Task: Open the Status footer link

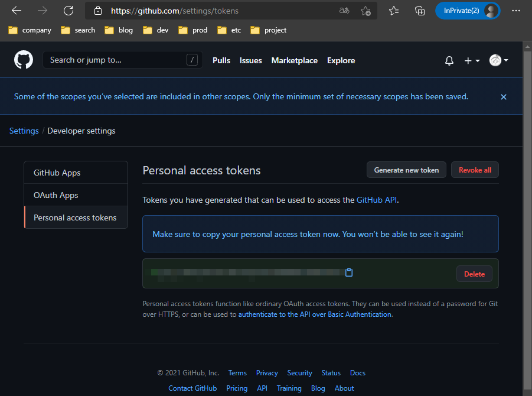Action: [331, 373]
